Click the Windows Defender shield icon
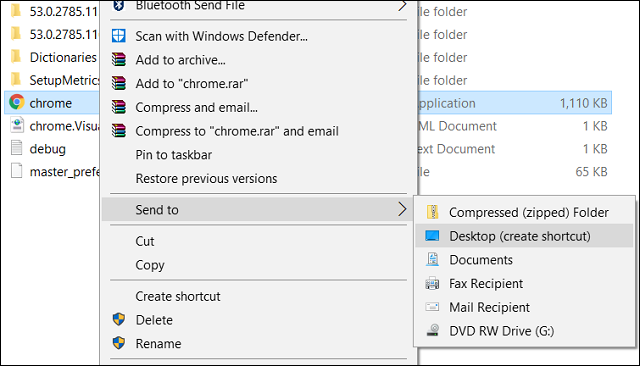Screen dimensions: 640x366 tap(119, 36)
